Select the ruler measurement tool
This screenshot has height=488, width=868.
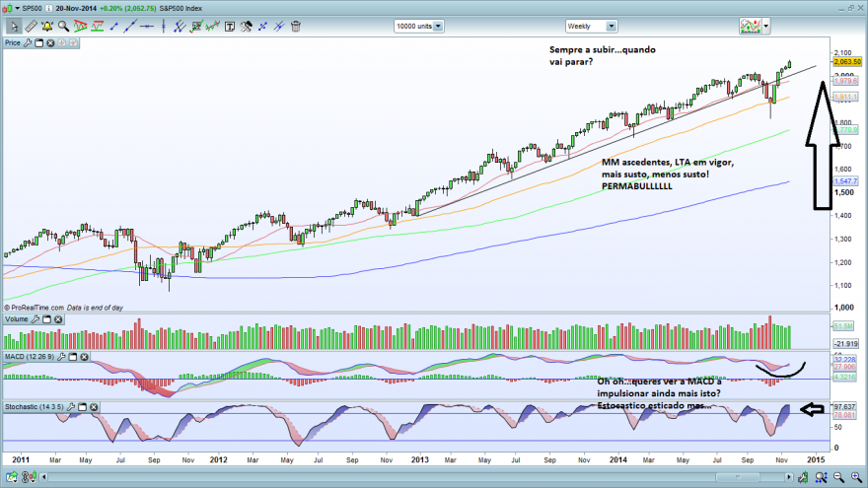31,26
